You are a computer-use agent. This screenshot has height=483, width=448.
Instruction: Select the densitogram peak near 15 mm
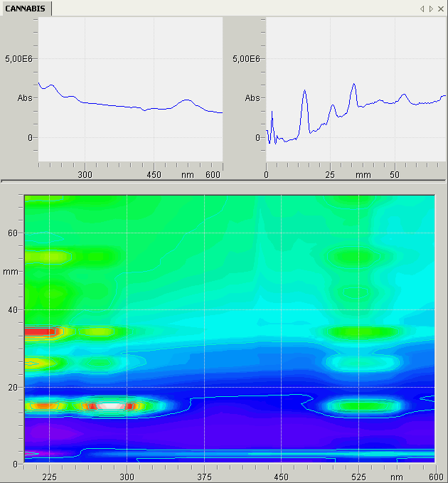coord(304,92)
